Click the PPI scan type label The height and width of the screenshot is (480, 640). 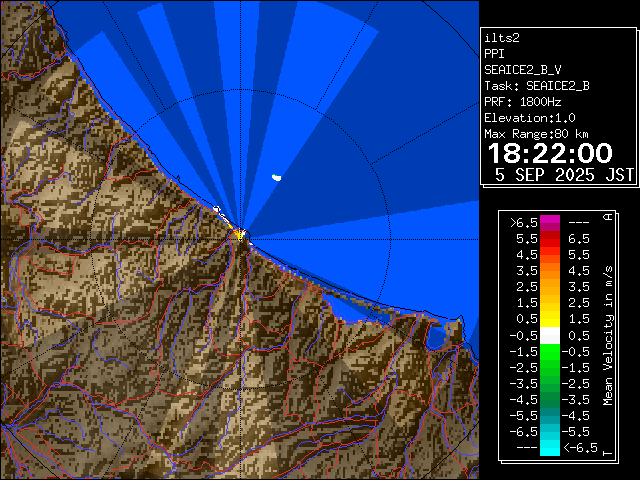(x=495, y=53)
